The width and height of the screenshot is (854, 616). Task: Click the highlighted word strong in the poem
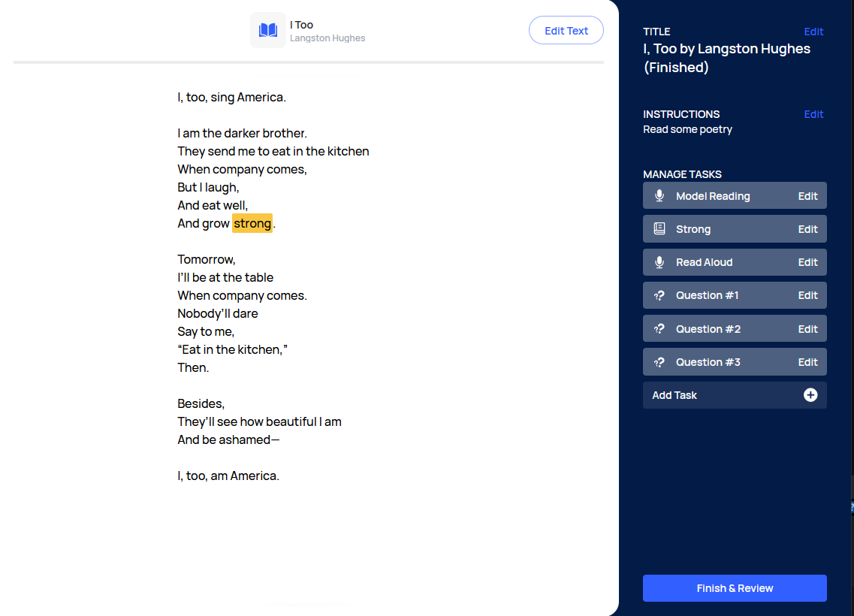(252, 223)
